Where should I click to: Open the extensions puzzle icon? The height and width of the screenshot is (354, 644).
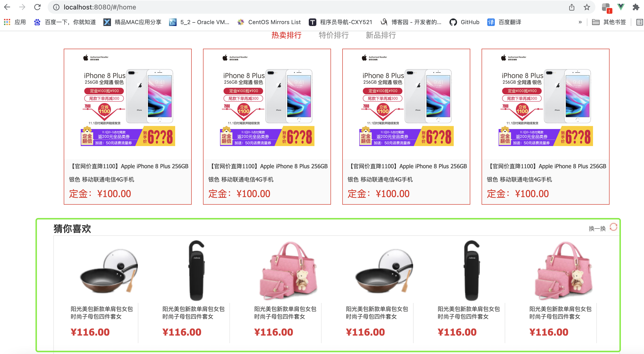[x=636, y=7]
